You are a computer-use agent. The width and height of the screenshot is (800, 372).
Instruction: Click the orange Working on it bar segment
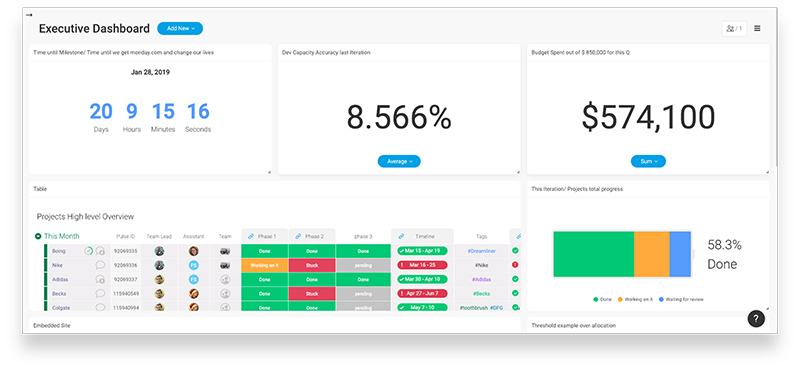[x=652, y=254]
